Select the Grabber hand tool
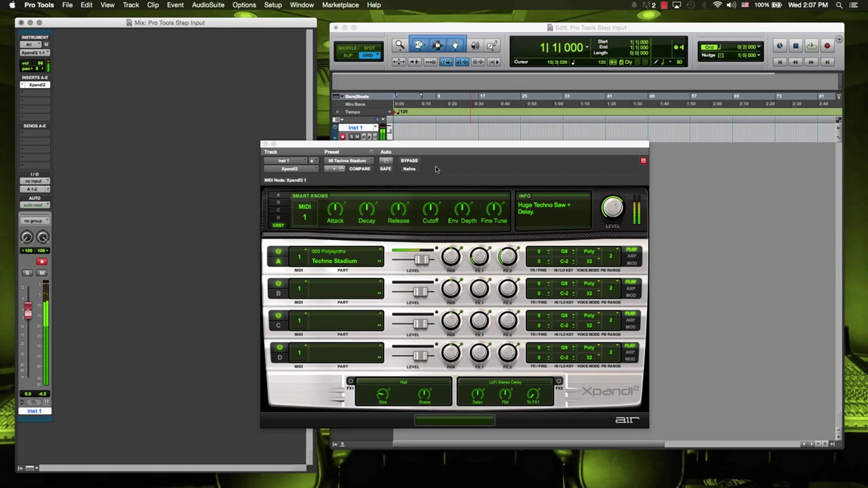This screenshot has width=868, height=488. pyautogui.click(x=455, y=45)
